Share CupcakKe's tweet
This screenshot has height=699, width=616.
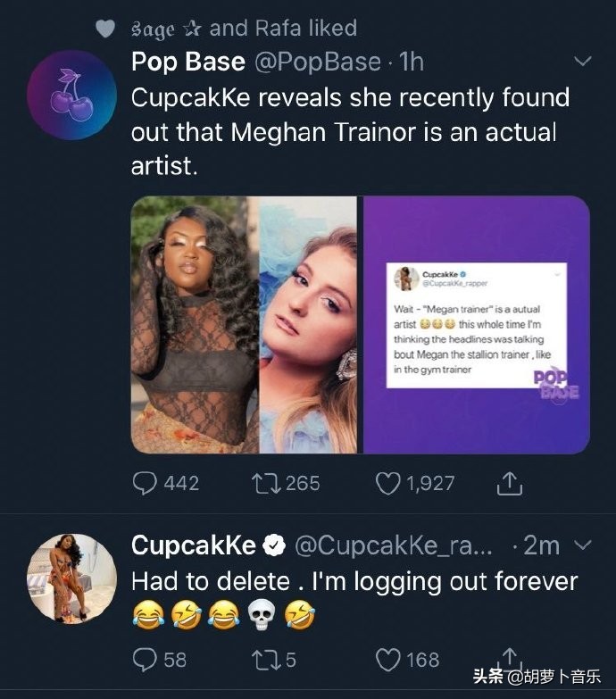point(507,656)
